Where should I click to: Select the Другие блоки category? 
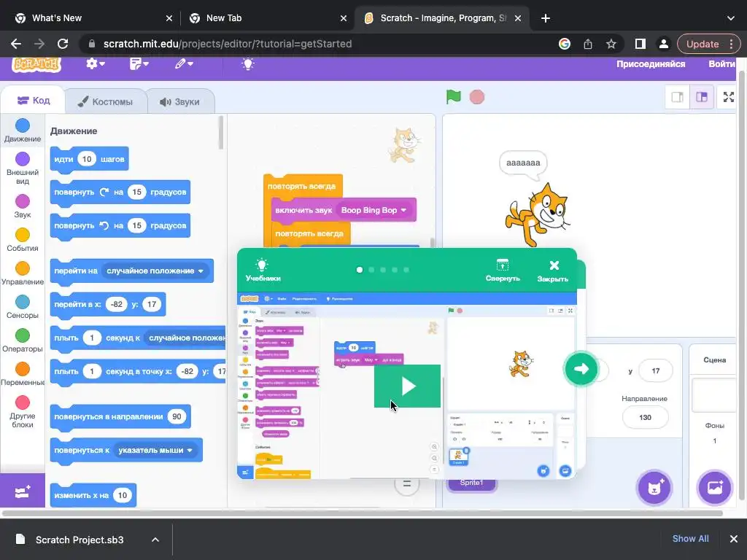click(x=23, y=411)
